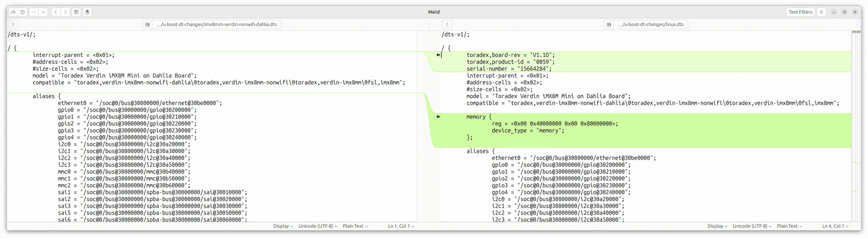Expand left pane Display dropdown
This screenshot has height=238, width=868.
pos(283,226)
